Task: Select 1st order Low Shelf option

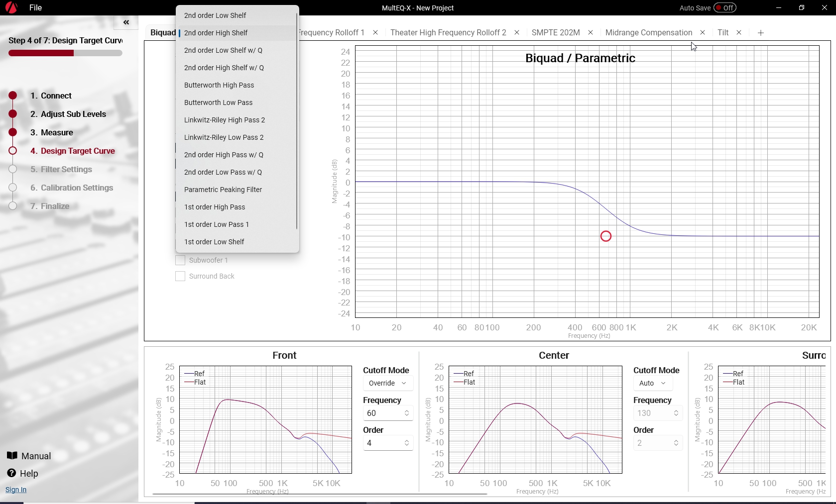Action: [236, 242]
